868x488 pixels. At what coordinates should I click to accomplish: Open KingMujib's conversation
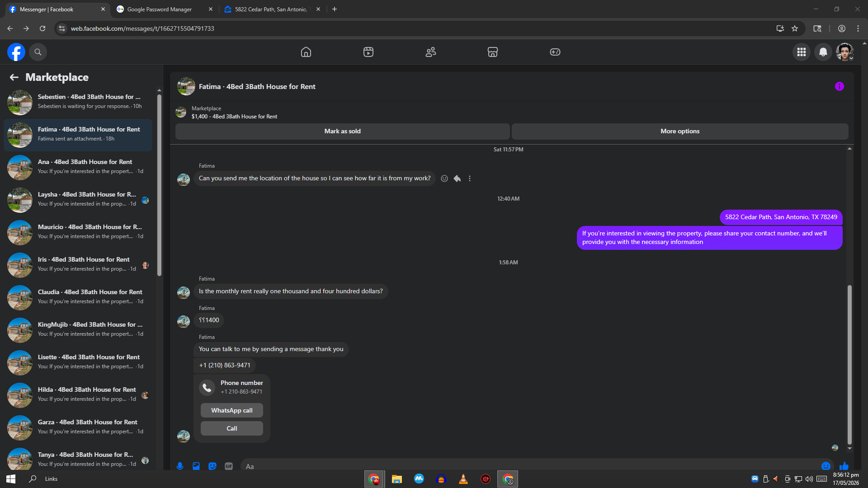click(x=78, y=330)
